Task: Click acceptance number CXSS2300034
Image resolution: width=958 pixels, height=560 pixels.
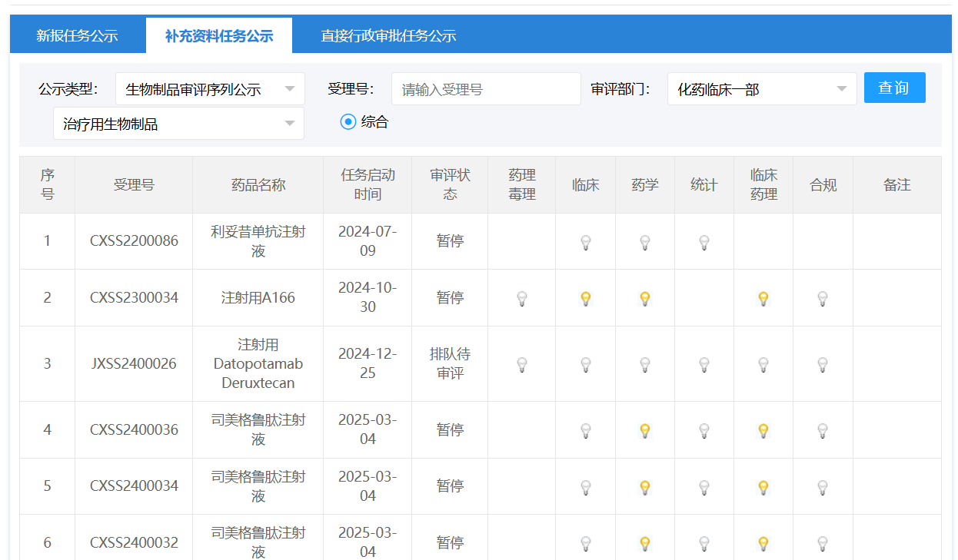Action: click(x=134, y=297)
